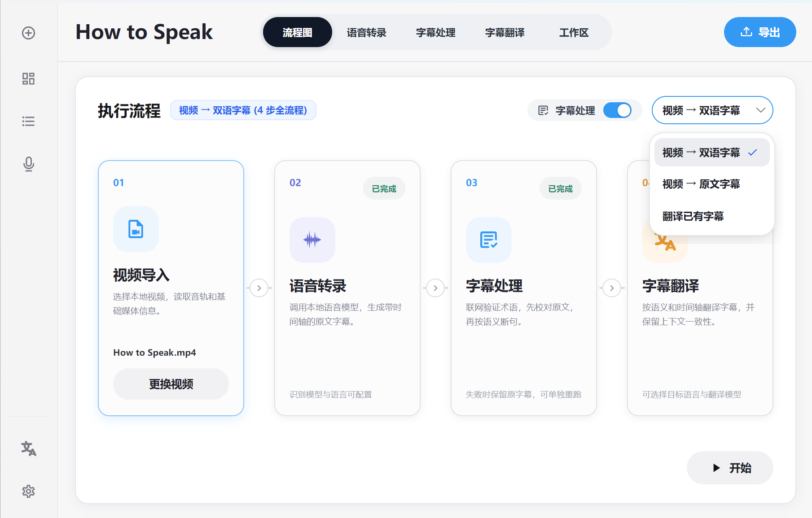812x518 pixels.
Task: Click the 开始 start button
Action: click(x=730, y=468)
